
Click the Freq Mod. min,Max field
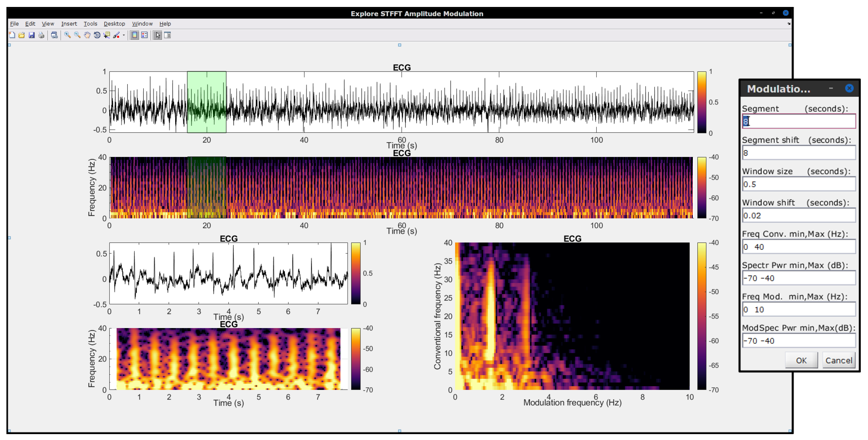click(x=798, y=309)
